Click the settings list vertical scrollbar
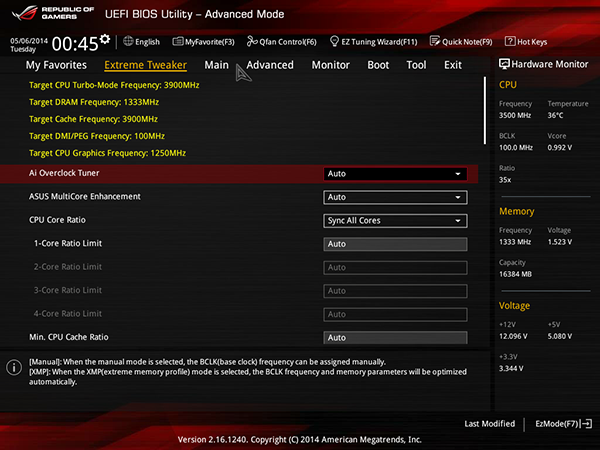 485,111
